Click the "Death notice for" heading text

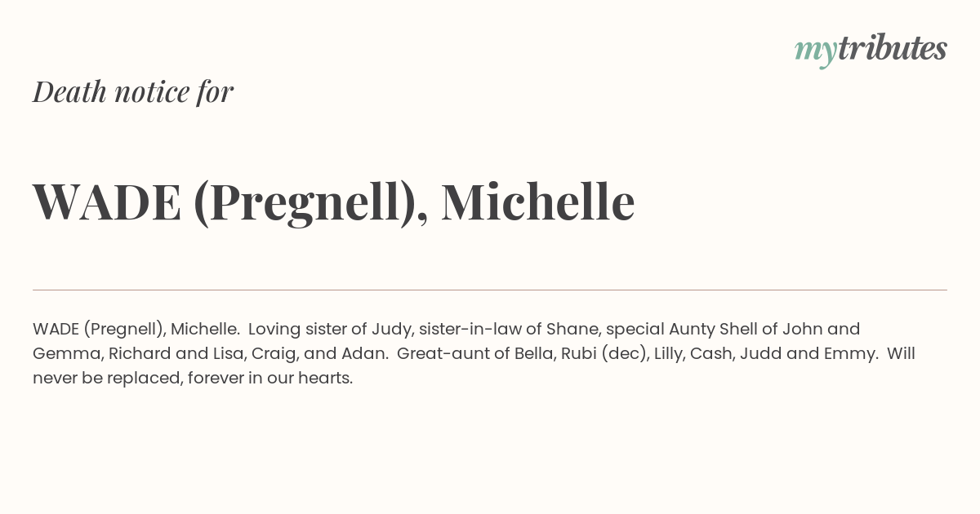[x=133, y=91]
